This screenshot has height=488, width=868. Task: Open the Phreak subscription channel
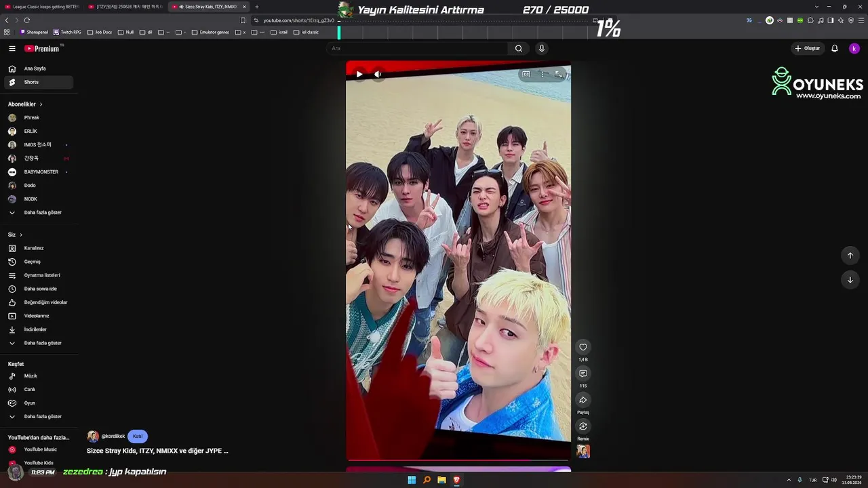(x=38, y=118)
